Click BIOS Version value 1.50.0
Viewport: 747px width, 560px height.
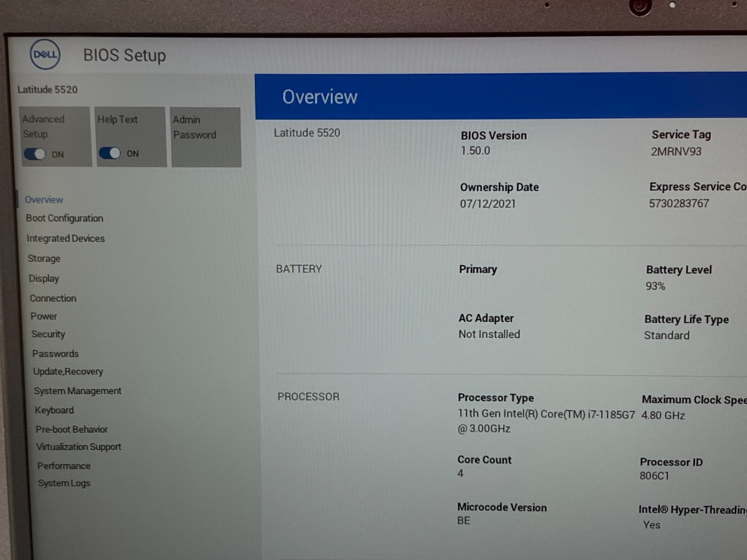pos(475,151)
